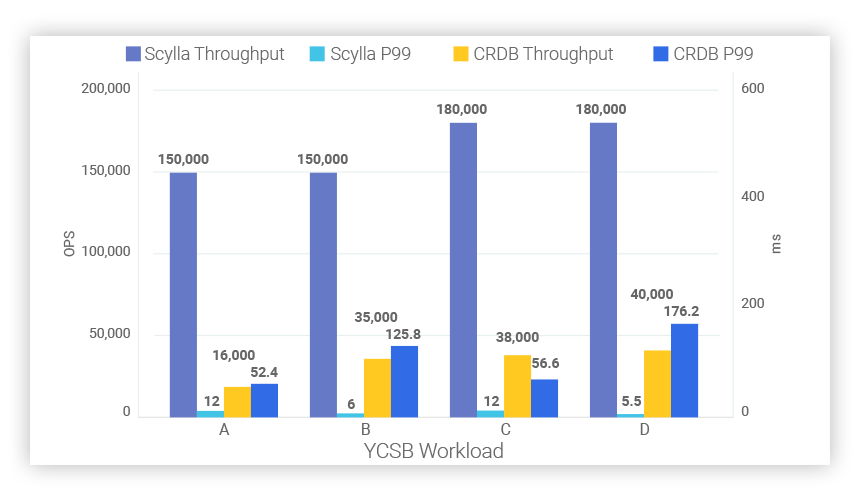Click the CRDB Throughput legend color swatch
This screenshot has height=500, width=860.
(461, 54)
